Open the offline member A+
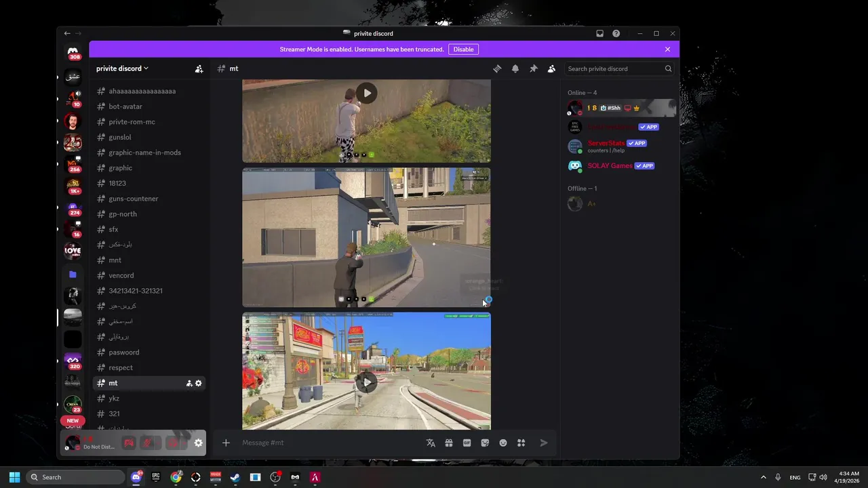The width and height of the screenshot is (868, 488). pyautogui.click(x=620, y=203)
